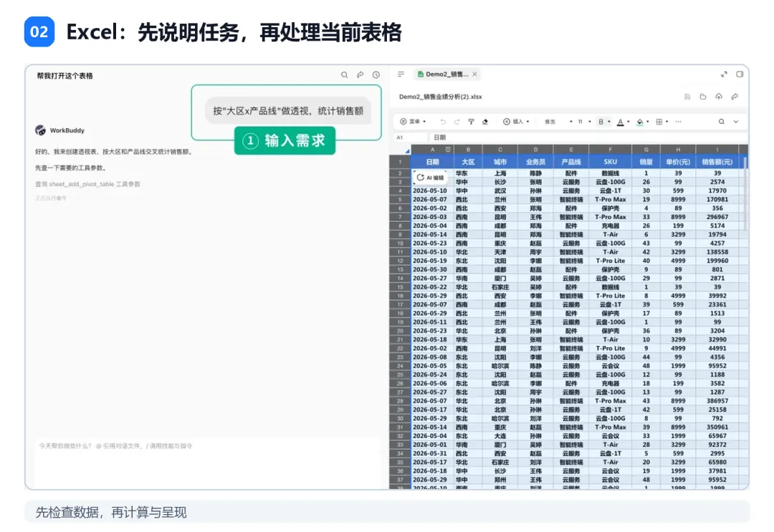Screen dimensions: 774x532
Task: Select the 城市 header cell
Action: click(x=500, y=162)
